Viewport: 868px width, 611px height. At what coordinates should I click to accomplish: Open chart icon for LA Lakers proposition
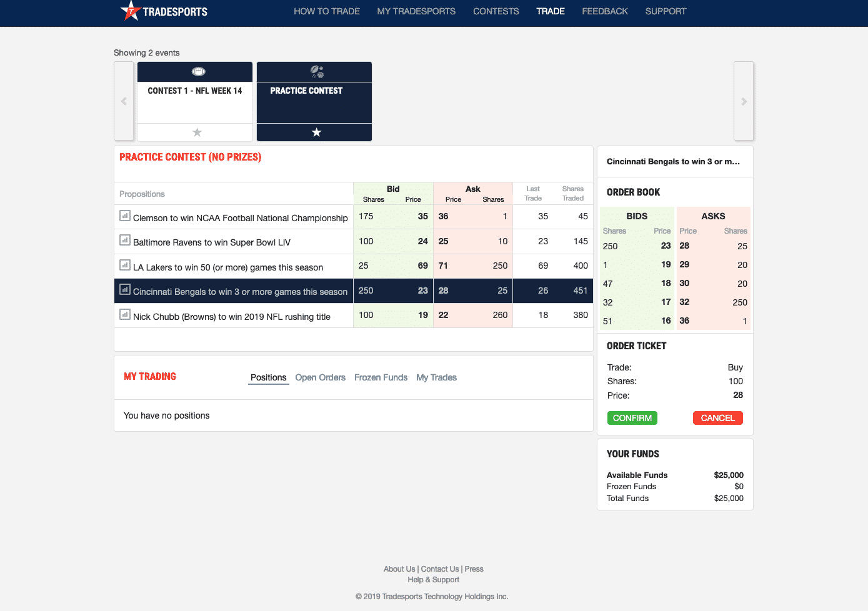(x=125, y=266)
